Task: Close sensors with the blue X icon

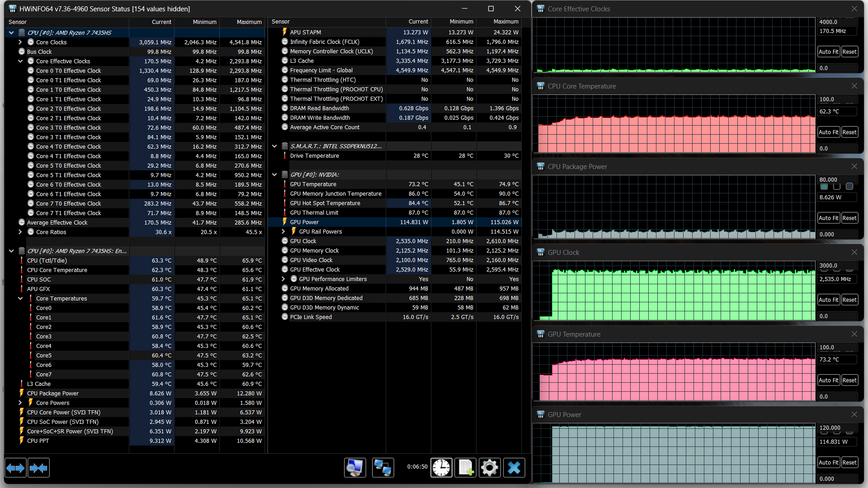Action: (514, 468)
